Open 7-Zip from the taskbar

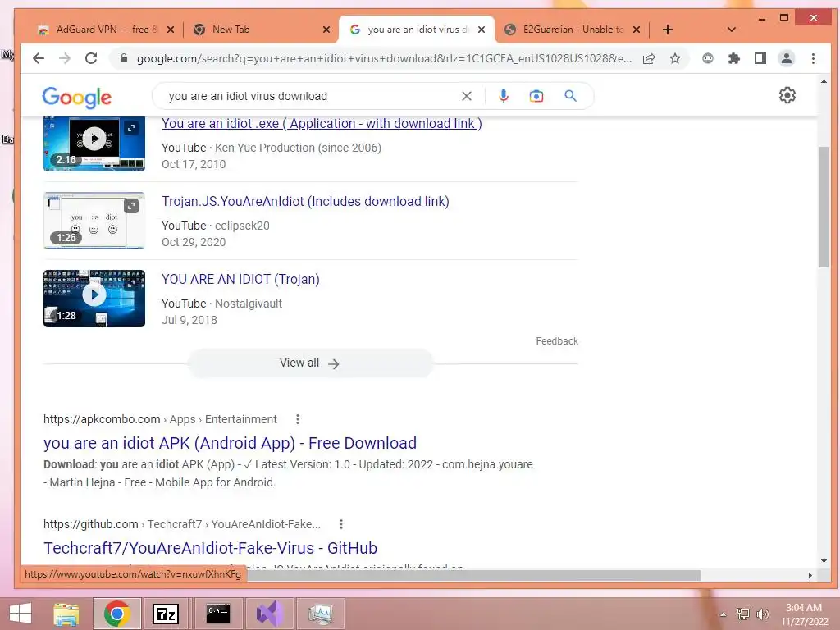pyautogui.click(x=166, y=614)
